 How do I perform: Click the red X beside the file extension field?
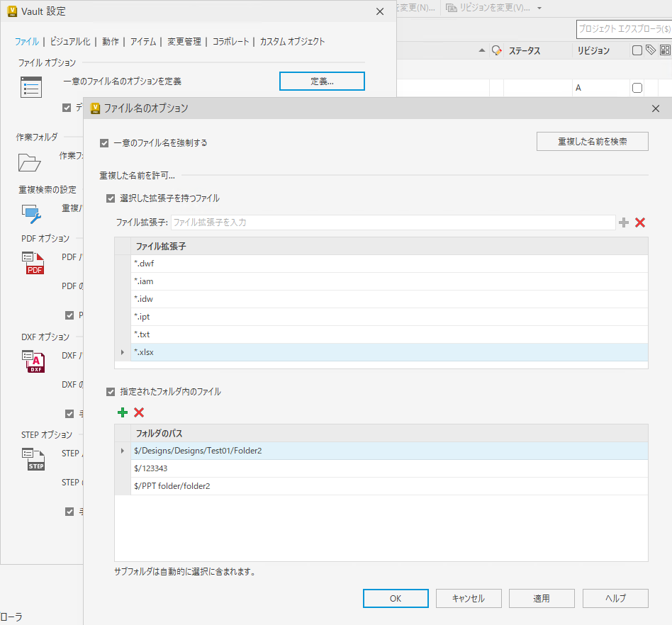point(640,223)
